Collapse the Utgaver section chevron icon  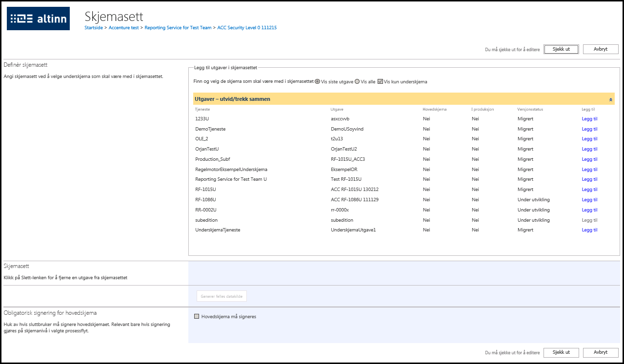click(x=610, y=99)
